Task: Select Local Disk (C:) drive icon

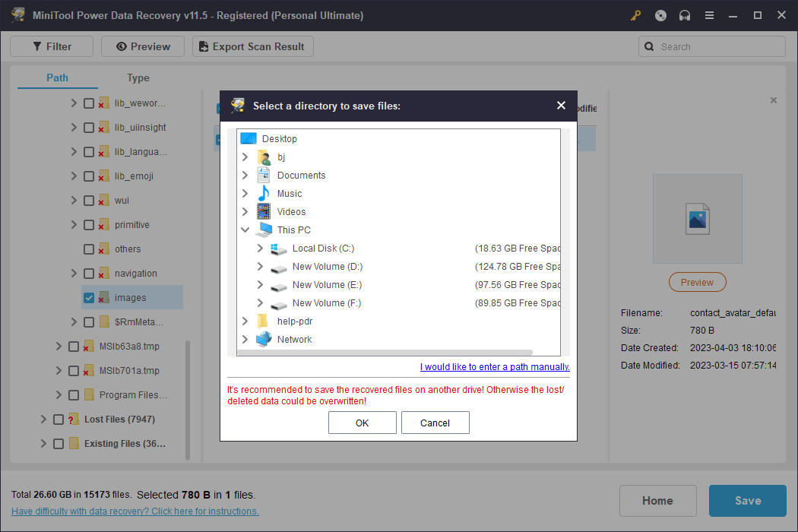Action: (279, 249)
